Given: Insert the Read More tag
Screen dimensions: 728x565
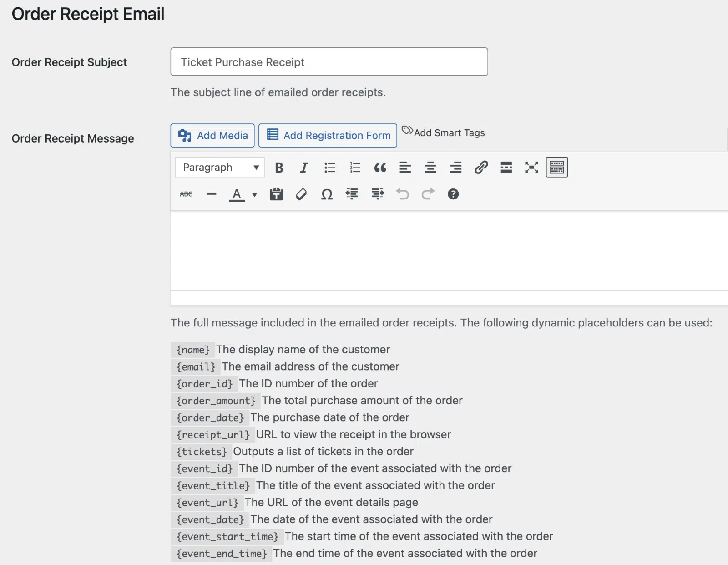Looking at the screenshot, I should click(506, 168).
